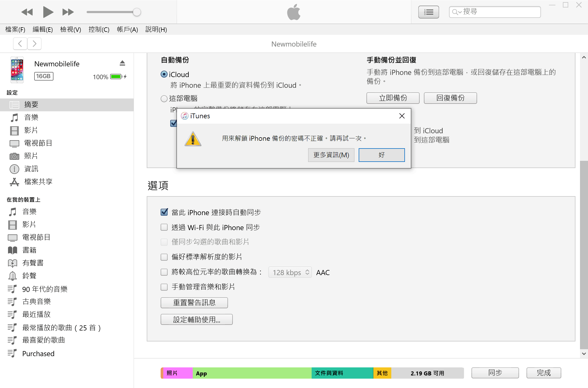Open the 編輯(E) menu
The width and height of the screenshot is (588, 388).
click(x=43, y=29)
